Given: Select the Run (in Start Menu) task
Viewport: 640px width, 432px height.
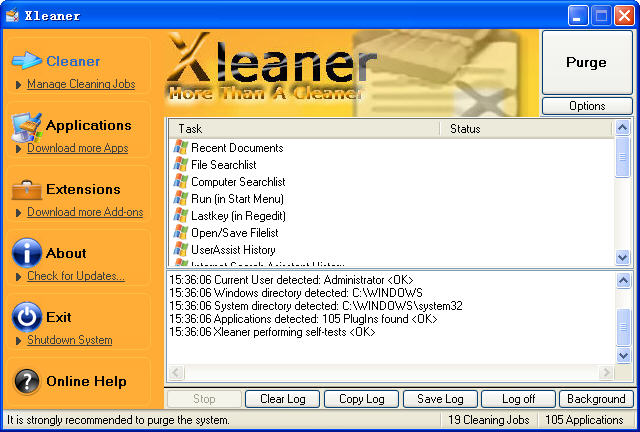Looking at the screenshot, I should (391, 198).
